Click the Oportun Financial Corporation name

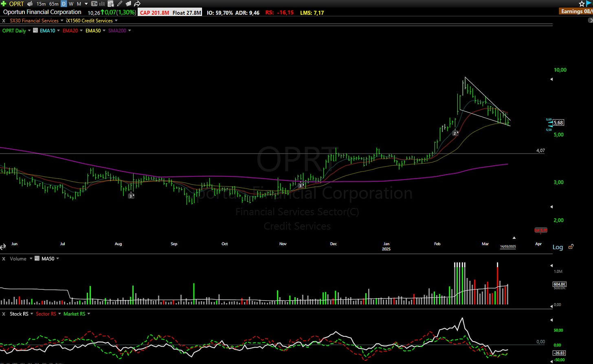click(42, 12)
